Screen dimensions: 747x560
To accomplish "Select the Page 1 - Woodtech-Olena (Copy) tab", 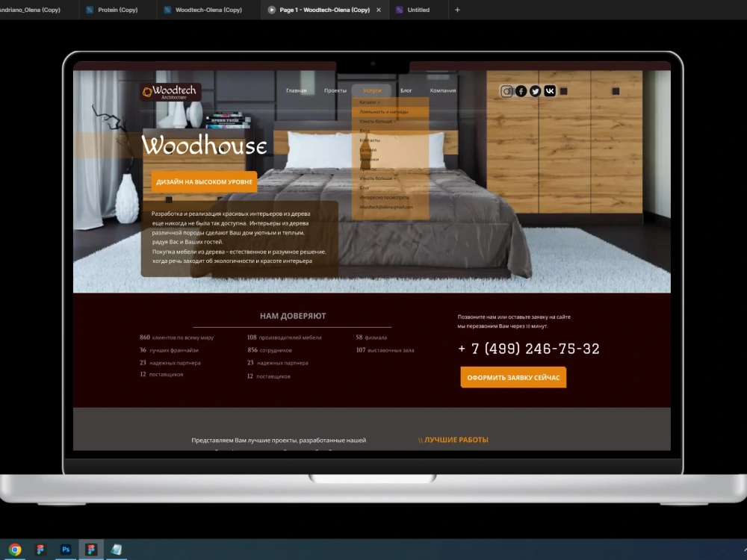I will (x=324, y=10).
